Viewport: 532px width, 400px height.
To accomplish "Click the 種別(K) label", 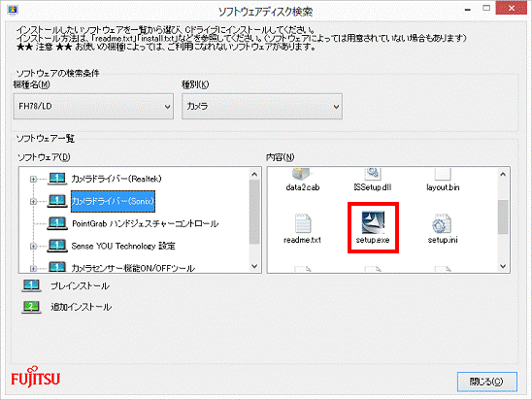I will point(195,84).
